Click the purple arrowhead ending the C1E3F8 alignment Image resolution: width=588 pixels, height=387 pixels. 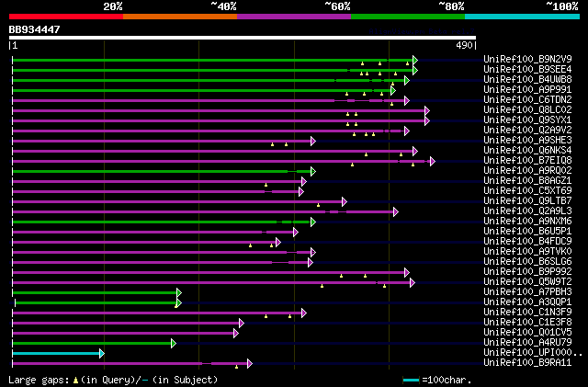pos(241,324)
